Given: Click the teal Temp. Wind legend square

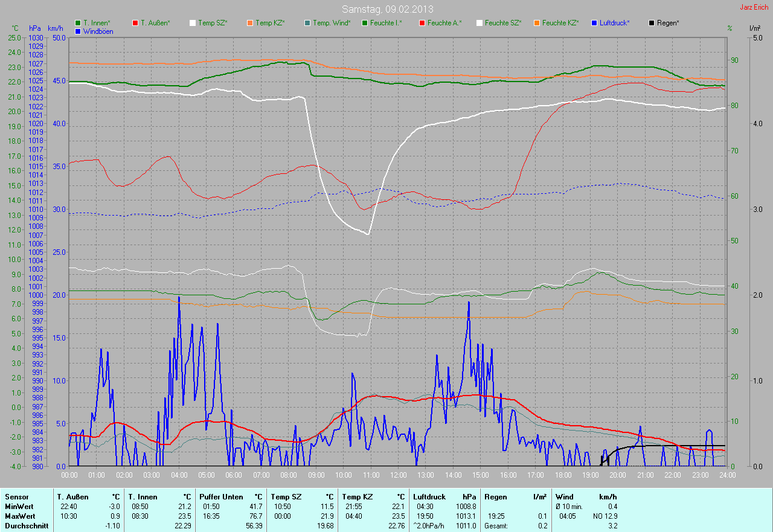Looking at the screenshot, I should [x=307, y=23].
